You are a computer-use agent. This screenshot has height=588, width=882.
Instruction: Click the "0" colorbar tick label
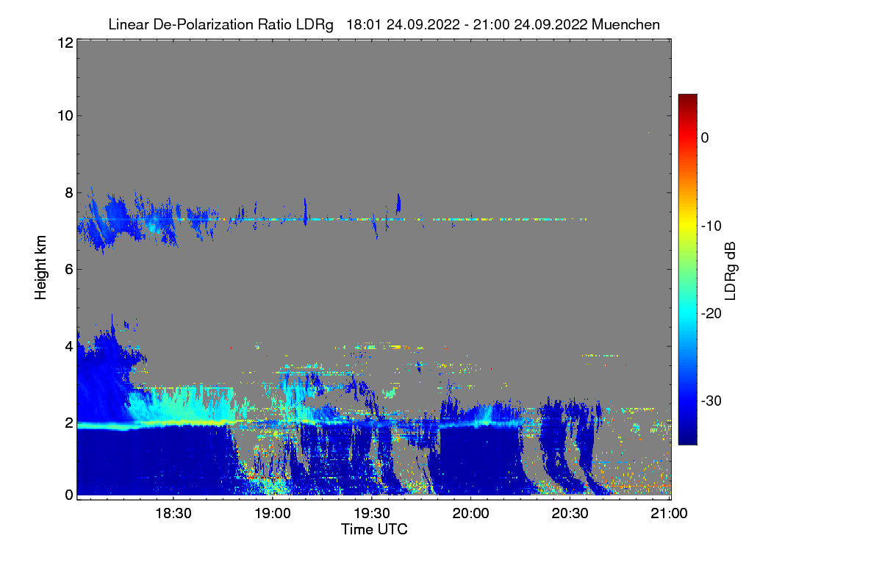(x=705, y=137)
